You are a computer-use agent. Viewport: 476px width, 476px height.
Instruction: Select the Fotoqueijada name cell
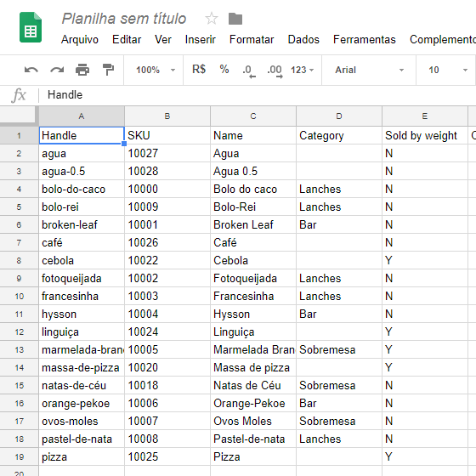click(x=253, y=279)
